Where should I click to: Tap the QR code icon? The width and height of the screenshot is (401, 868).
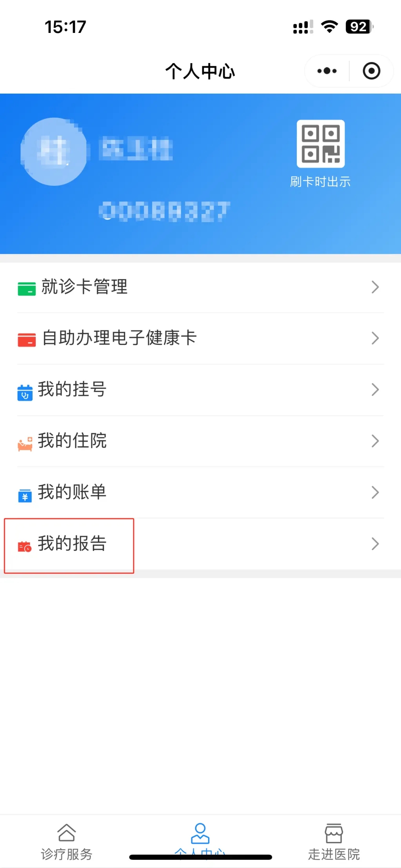coord(320,144)
